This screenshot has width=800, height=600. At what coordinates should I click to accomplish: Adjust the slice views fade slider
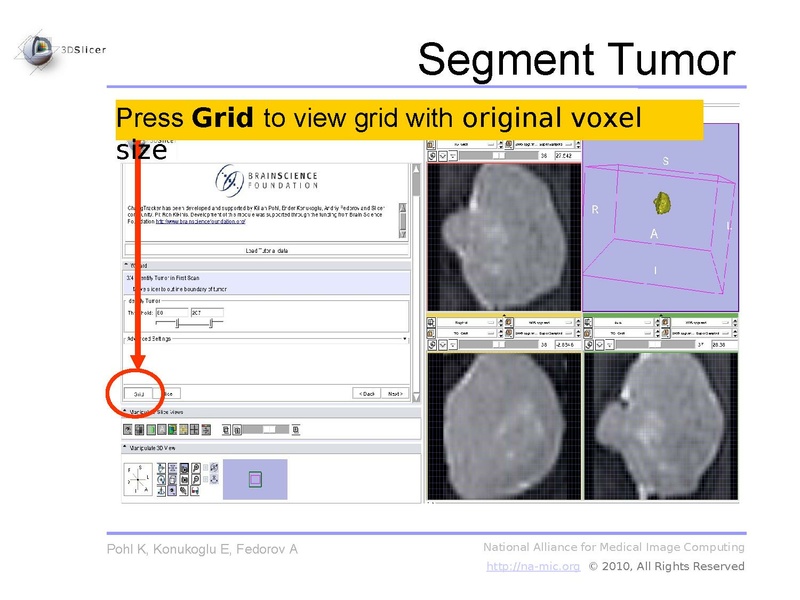click(x=269, y=429)
